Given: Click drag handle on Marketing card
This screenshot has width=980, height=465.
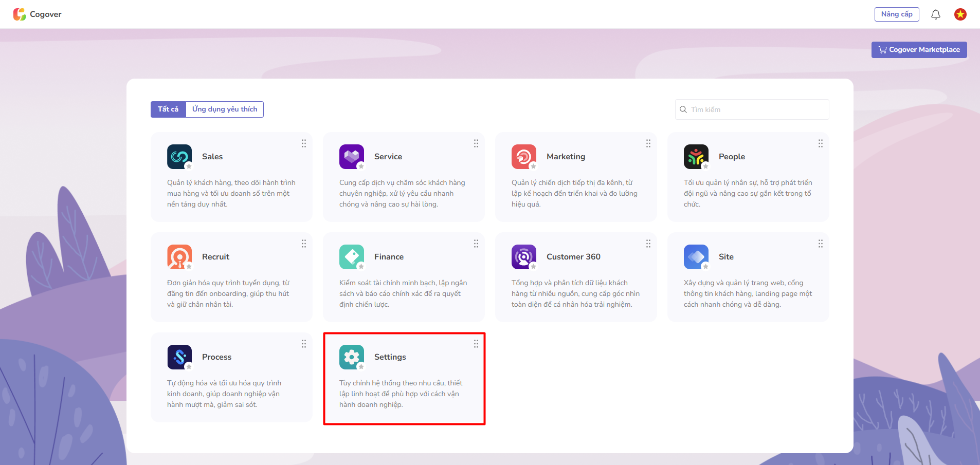Looking at the screenshot, I should 648,143.
